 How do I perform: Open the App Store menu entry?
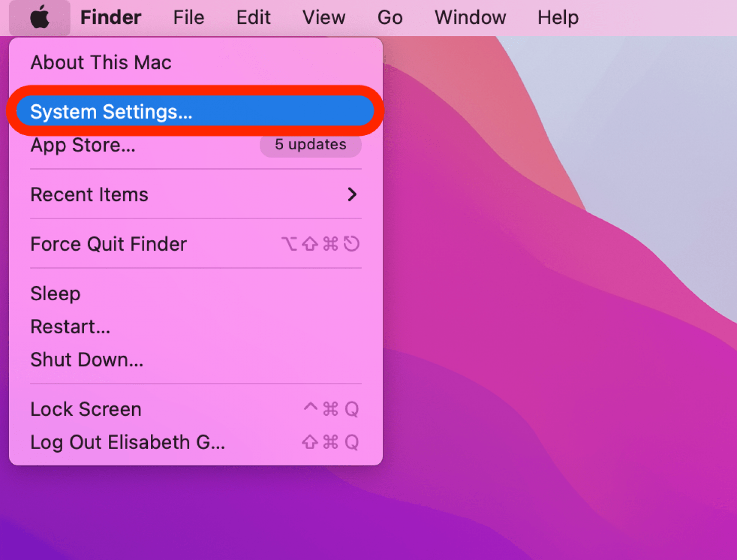click(x=83, y=145)
